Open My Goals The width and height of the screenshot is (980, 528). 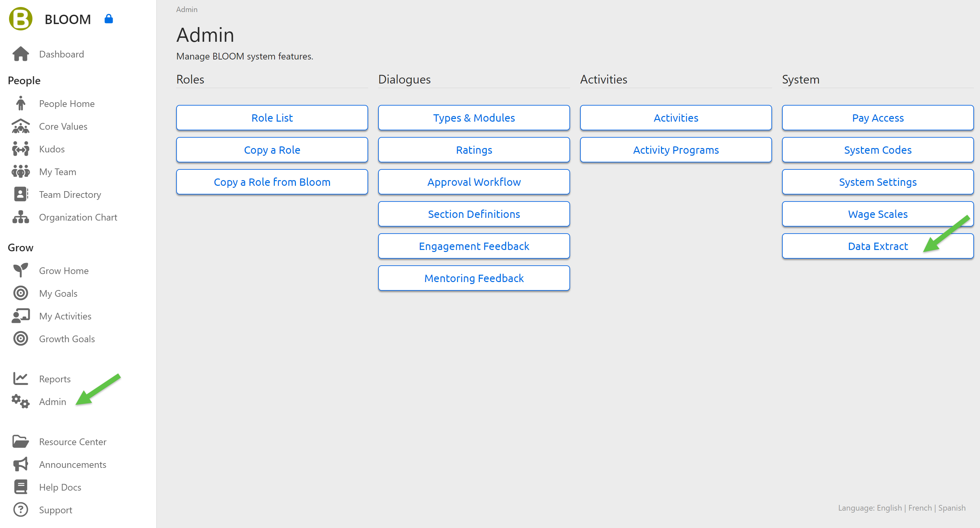(x=58, y=293)
